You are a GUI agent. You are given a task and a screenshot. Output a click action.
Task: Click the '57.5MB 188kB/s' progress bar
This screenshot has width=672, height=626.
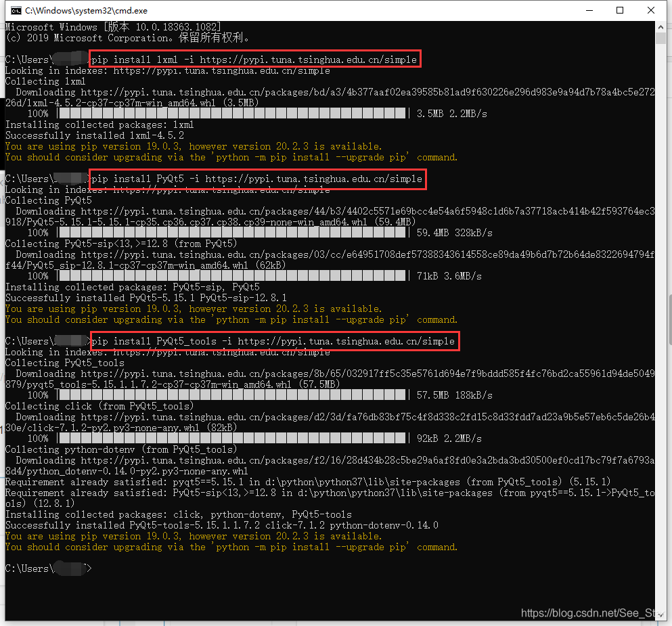pos(232,395)
